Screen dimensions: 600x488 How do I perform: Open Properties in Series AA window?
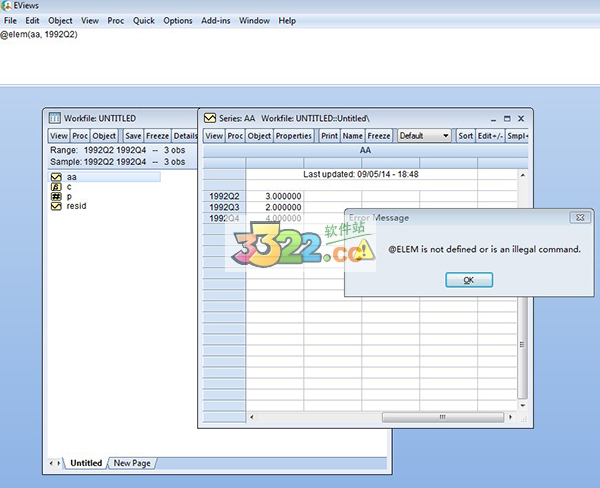coord(293,136)
